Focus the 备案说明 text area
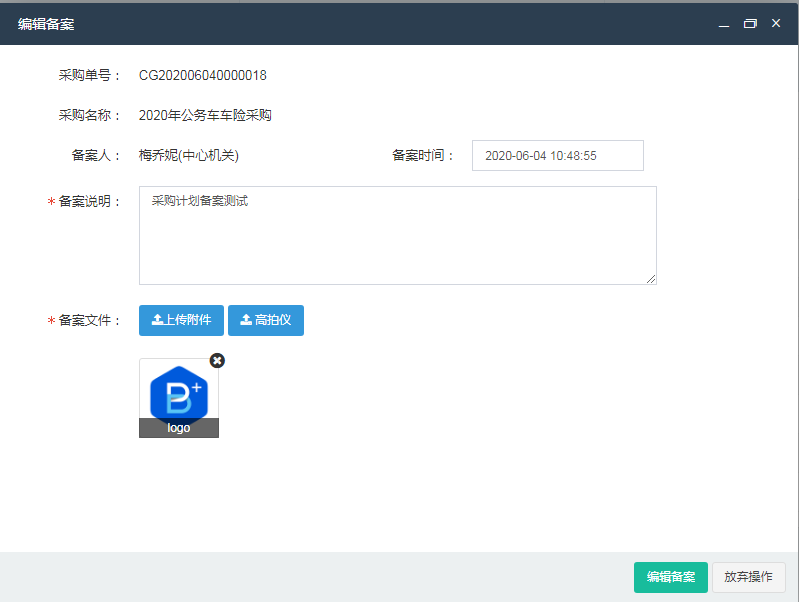The image size is (799, 602). point(397,235)
